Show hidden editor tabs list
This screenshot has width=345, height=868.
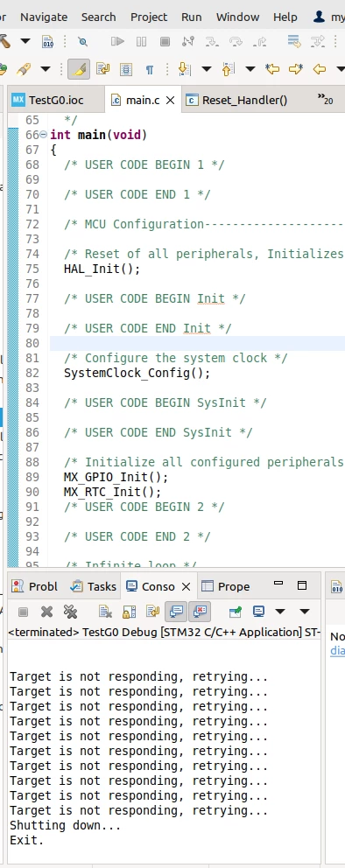tap(325, 100)
